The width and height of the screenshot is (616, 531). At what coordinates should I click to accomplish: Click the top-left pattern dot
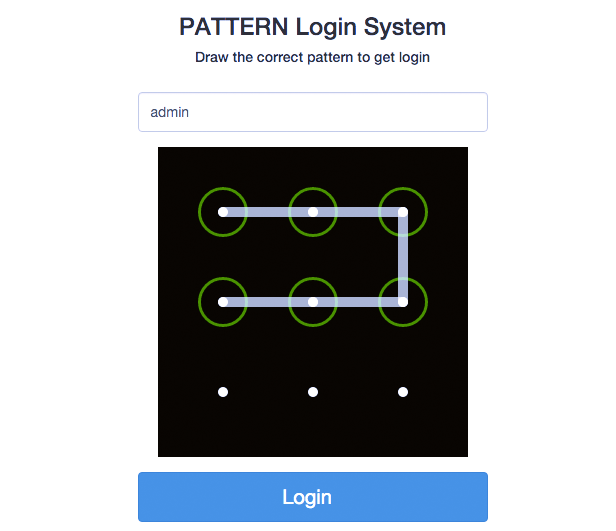[223, 212]
